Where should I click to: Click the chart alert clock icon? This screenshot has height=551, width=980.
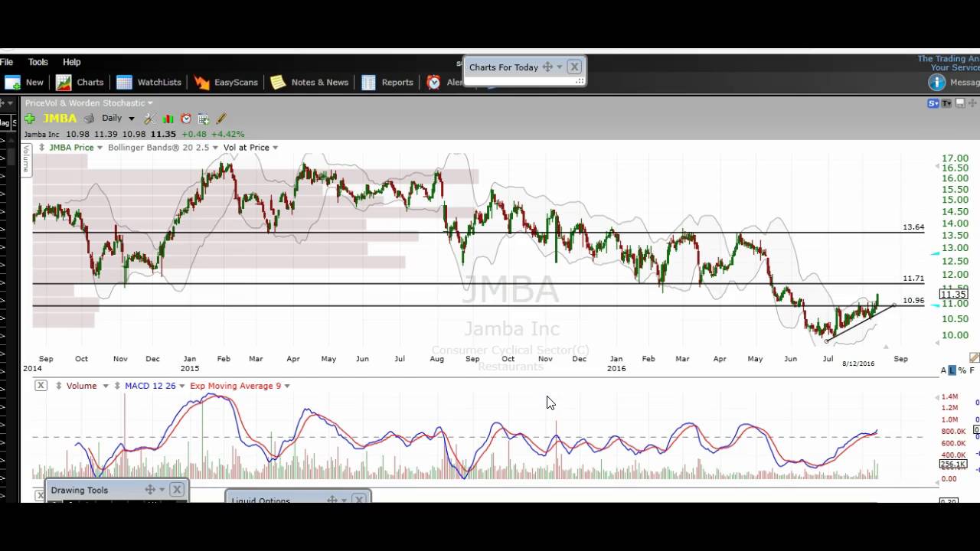(x=186, y=119)
